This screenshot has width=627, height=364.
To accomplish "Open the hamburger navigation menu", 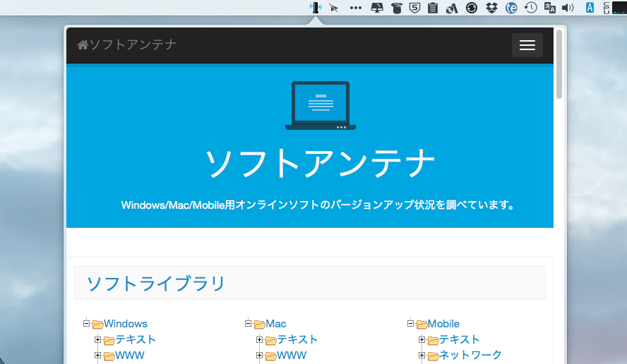I will click(527, 45).
